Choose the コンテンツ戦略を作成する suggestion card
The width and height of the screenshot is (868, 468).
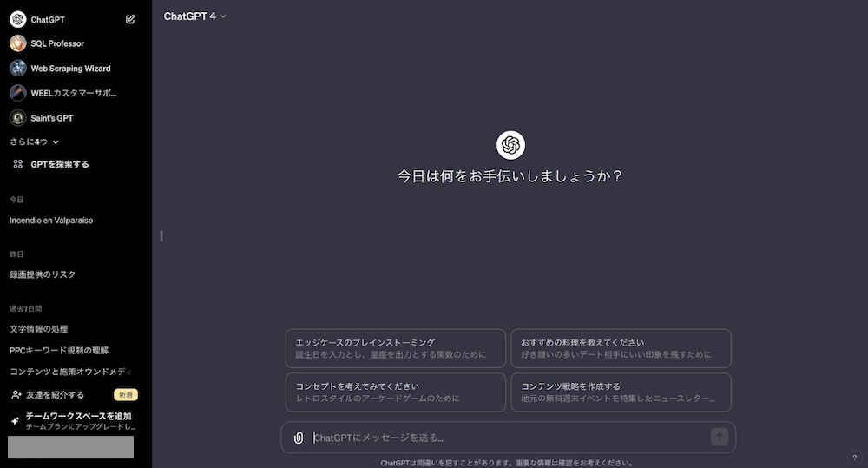621,392
